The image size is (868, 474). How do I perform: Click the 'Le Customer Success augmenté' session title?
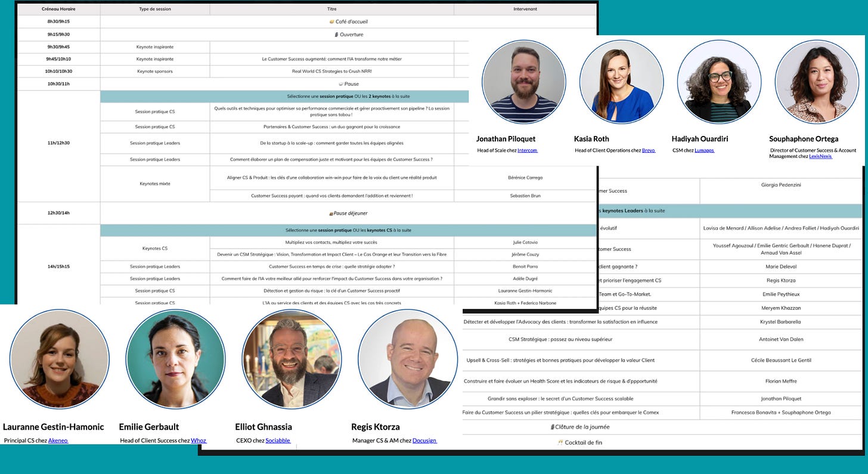pyautogui.click(x=332, y=59)
